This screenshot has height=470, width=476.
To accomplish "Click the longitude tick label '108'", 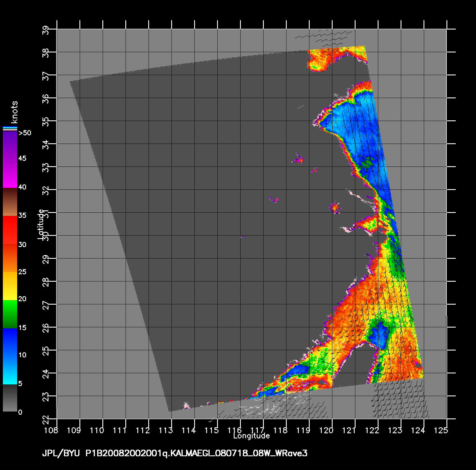I will pyautogui.click(x=51, y=430).
